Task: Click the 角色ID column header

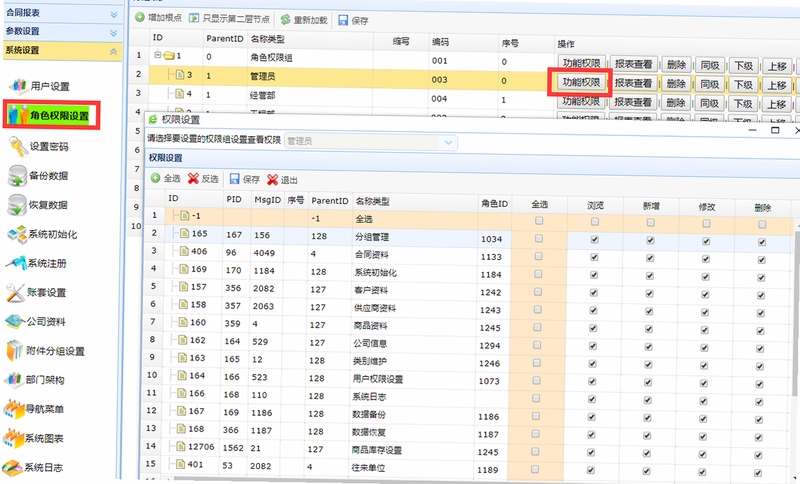Action: pos(494,203)
